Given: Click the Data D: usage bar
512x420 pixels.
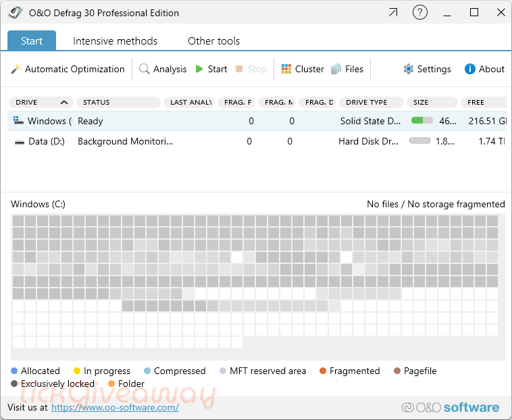Looking at the screenshot, I should [x=420, y=140].
